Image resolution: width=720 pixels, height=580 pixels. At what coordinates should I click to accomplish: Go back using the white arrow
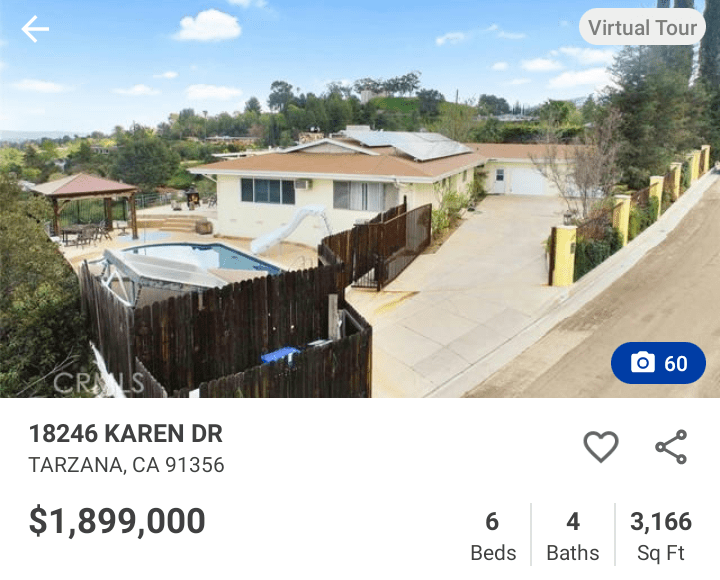point(35,29)
